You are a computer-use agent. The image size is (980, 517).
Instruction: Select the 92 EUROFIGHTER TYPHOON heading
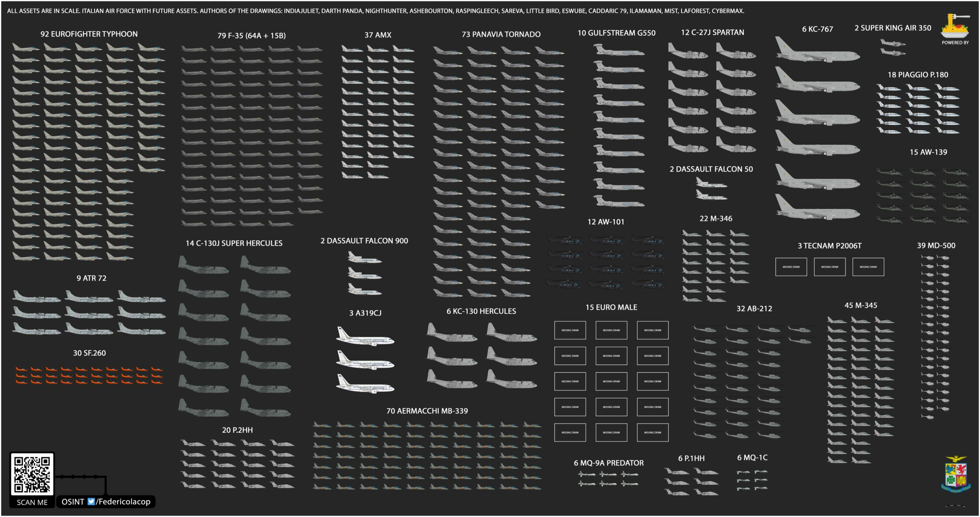pyautogui.click(x=89, y=34)
